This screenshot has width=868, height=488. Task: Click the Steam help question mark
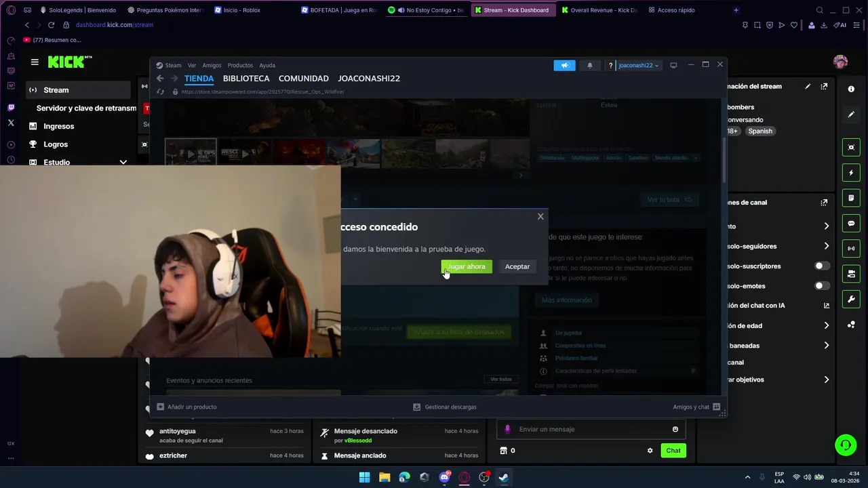[x=610, y=65]
